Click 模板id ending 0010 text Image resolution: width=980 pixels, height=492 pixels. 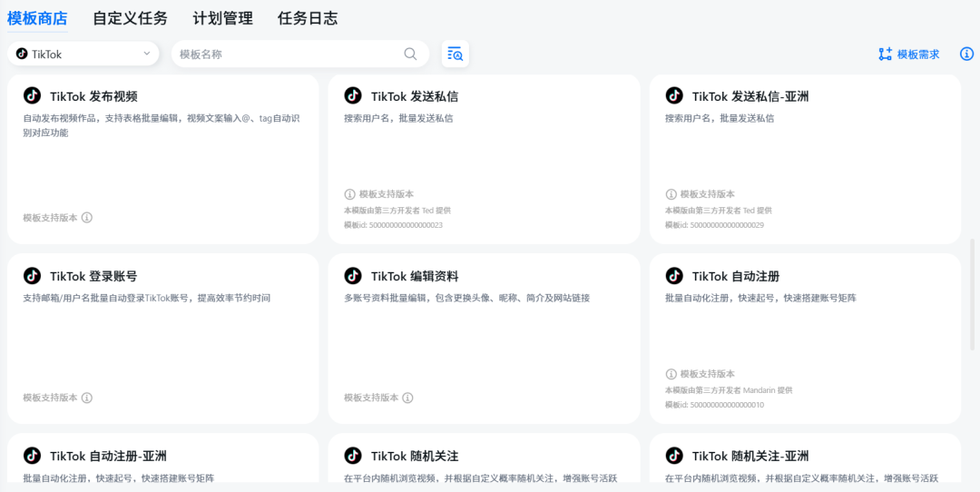714,405
